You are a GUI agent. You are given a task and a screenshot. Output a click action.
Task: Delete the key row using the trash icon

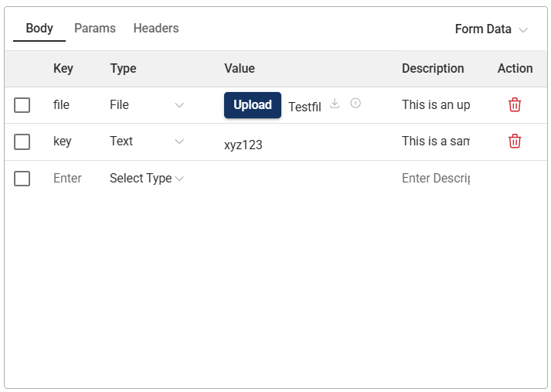(x=515, y=141)
